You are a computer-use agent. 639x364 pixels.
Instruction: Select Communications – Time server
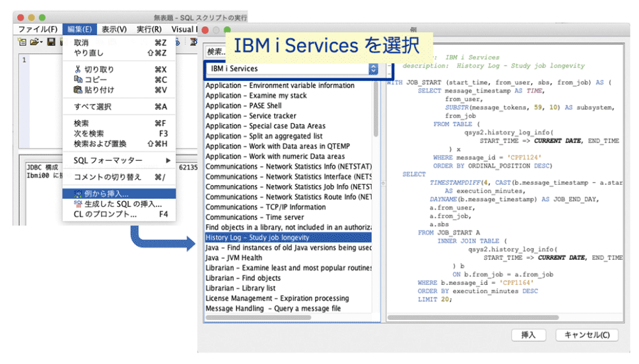pos(288,217)
